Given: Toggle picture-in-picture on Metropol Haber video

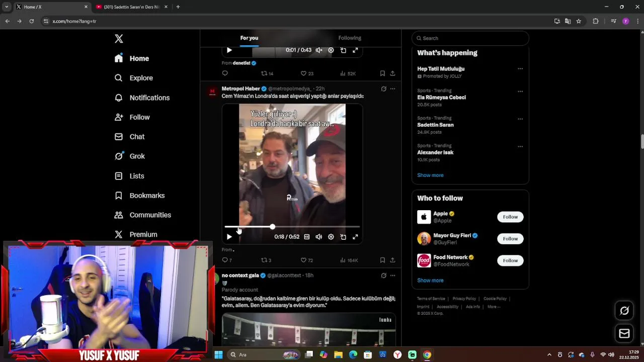Looking at the screenshot, I should [343, 237].
